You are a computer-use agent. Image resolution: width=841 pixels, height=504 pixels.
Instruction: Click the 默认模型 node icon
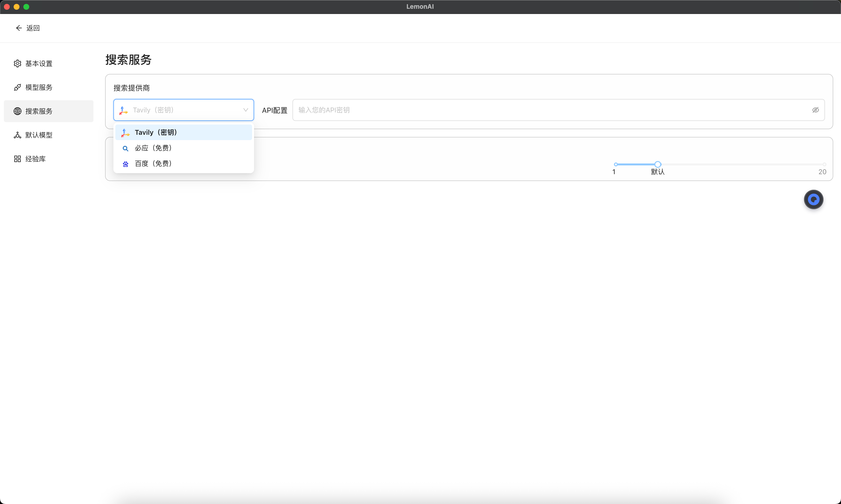[17, 135]
